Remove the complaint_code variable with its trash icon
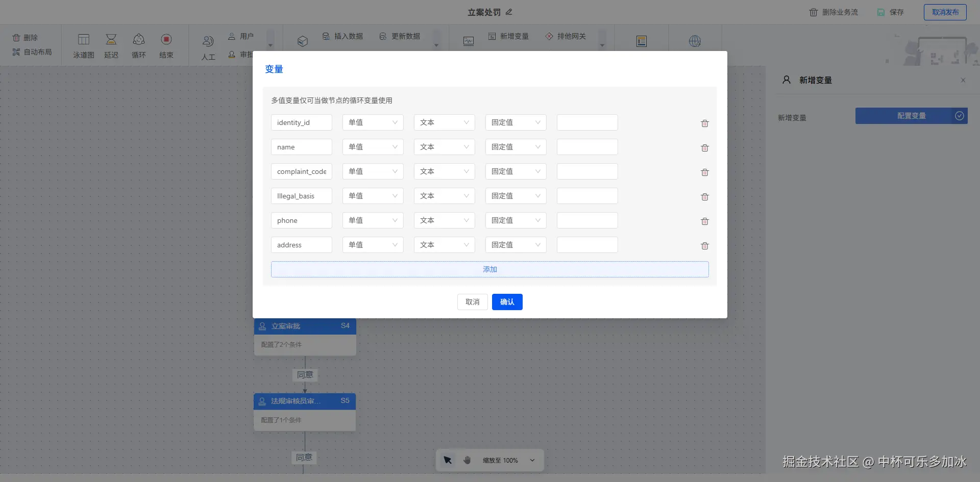Viewport: 980px width, 482px height. pyautogui.click(x=705, y=172)
